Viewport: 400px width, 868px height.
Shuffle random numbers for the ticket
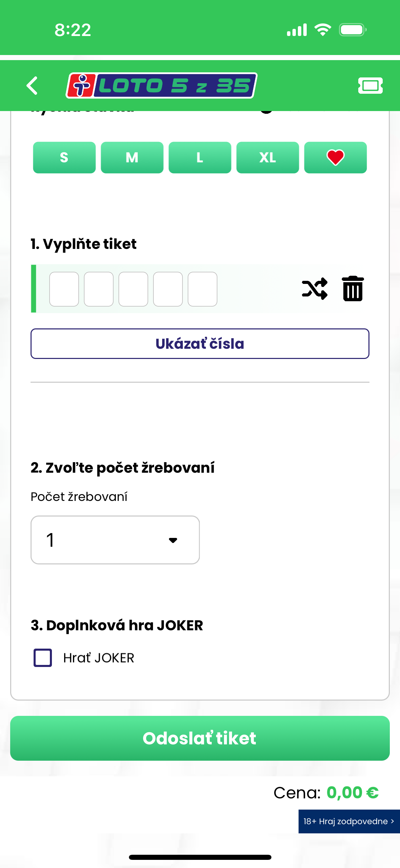[x=315, y=289]
